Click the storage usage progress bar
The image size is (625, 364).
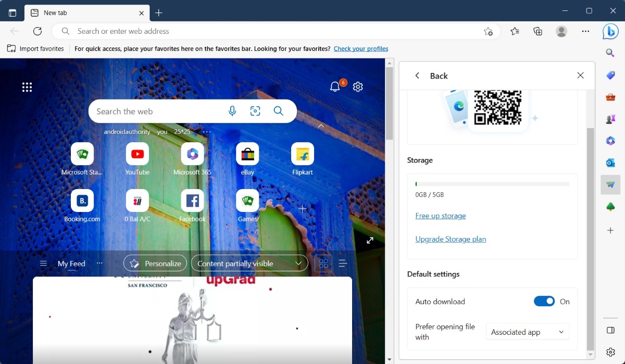coord(492,184)
